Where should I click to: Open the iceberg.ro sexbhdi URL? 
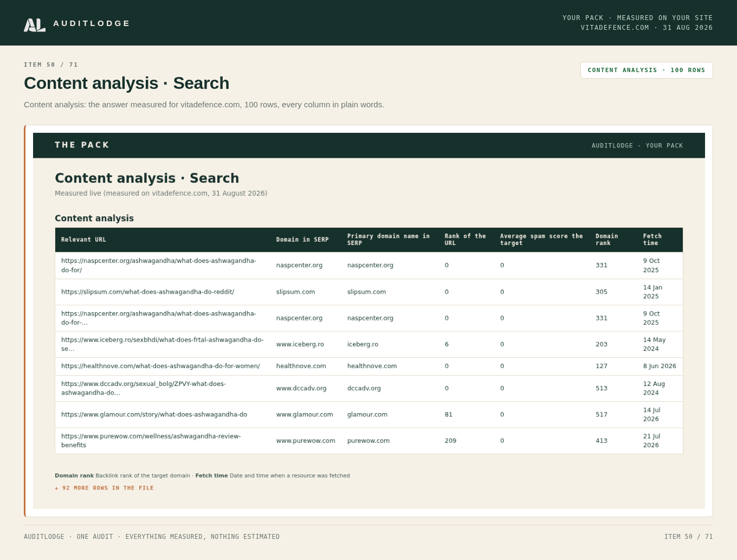point(163,344)
